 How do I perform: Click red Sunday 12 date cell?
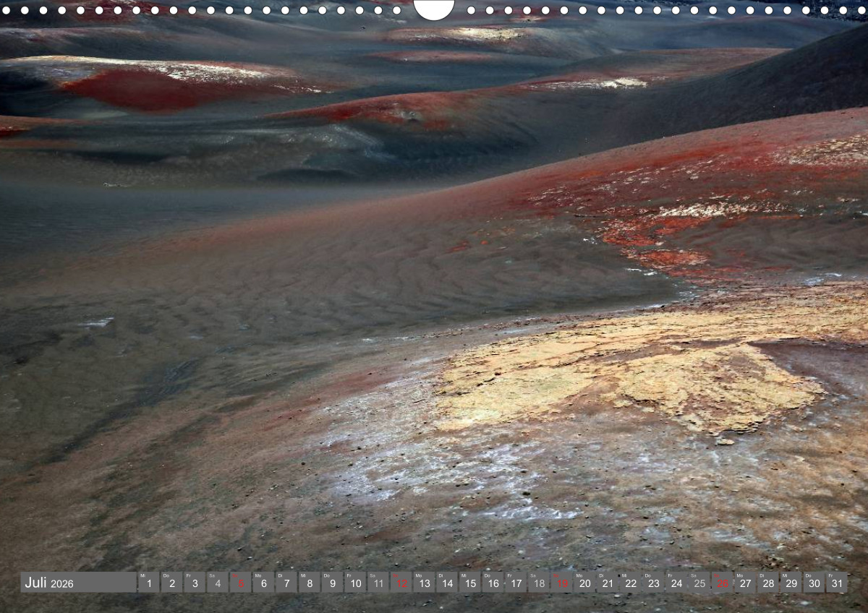[401, 583]
